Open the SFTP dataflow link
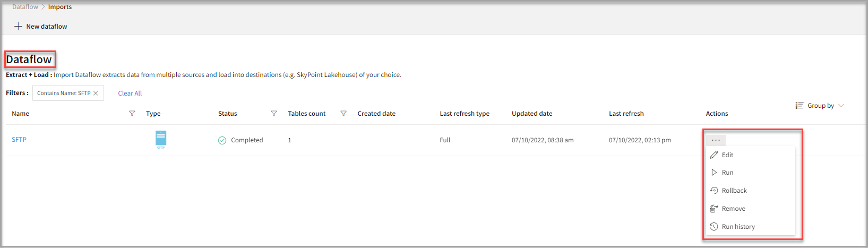Screen dimensions: 868x248 [x=19, y=140]
